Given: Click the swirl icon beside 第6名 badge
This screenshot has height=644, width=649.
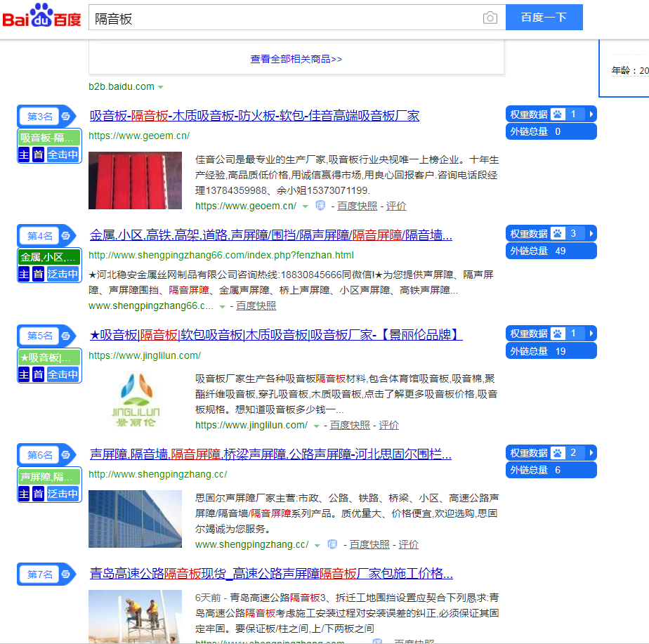Looking at the screenshot, I should pyautogui.click(x=66, y=455).
